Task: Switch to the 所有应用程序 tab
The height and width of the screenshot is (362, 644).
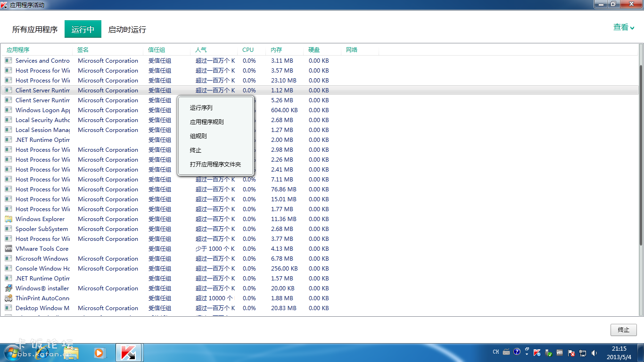Action: [x=35, y=29]
